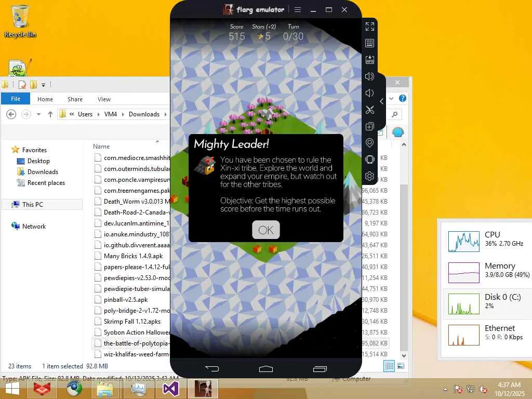This screenshot has height=399, width=532.
Task: Open recent locations dropdown in Explorer
Action: coord(38,114)
